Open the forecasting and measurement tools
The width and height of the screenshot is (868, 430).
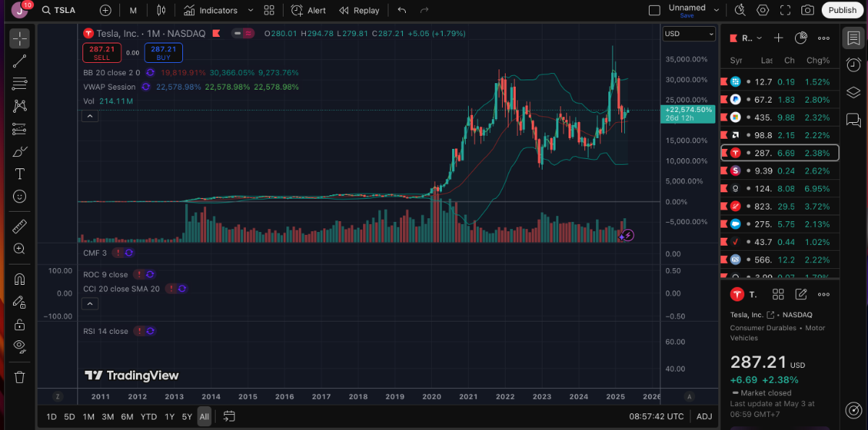tap(20, 129)
